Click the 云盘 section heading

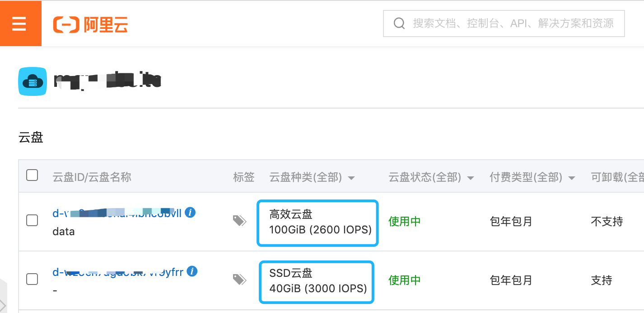pyautogui.click(x=31, y=138)
